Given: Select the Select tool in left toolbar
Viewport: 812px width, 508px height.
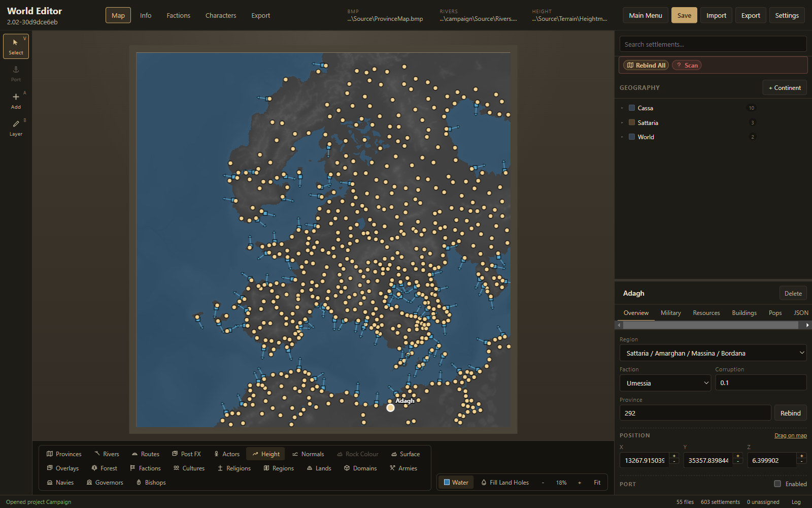Looking at the screenshot, I should (x=16, y=46).
